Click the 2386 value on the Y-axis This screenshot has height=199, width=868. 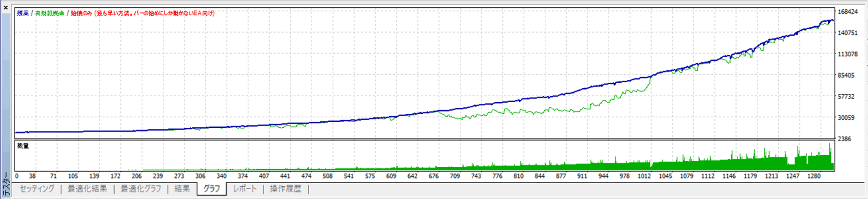tap(844, 139)
